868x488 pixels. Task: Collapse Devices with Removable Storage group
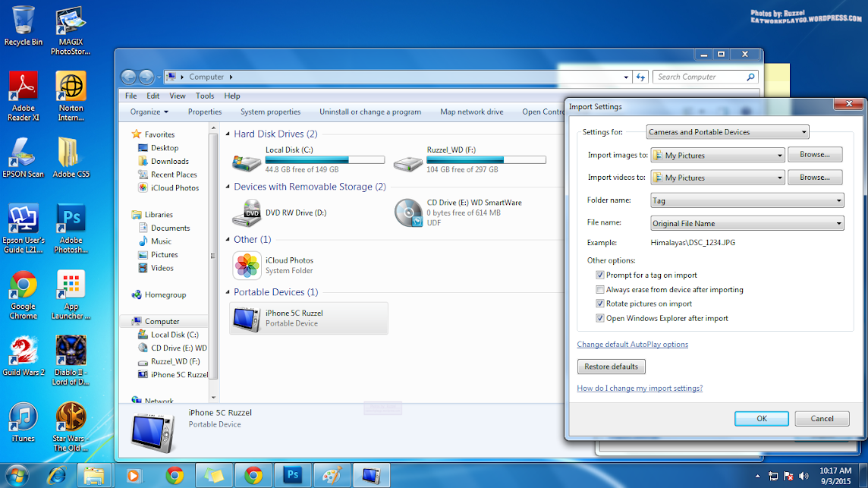pos(228,187)
